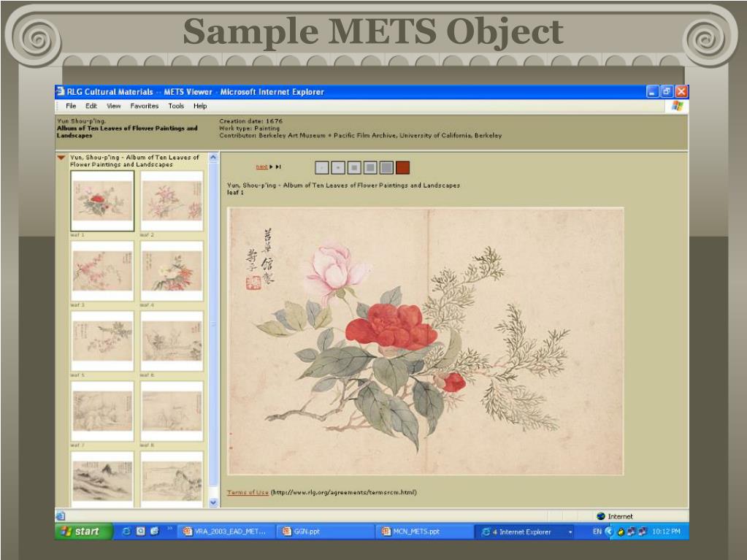
Task: Select the leaf 6 thumbnail
Action: point(172,341)
